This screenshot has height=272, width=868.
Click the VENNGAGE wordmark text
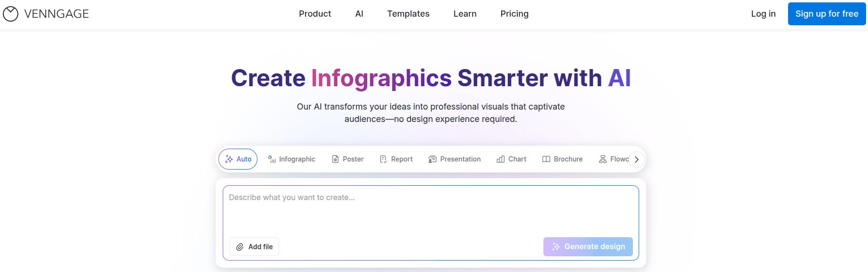pos(57,14)
